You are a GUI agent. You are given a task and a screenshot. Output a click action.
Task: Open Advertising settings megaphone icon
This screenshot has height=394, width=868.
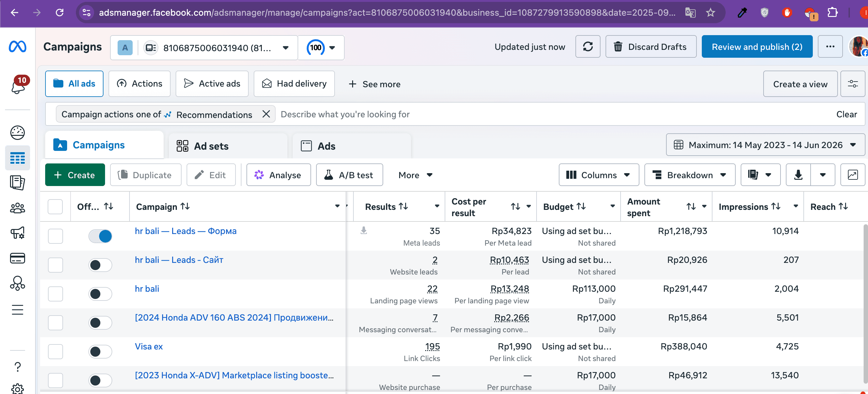point(18,233)
